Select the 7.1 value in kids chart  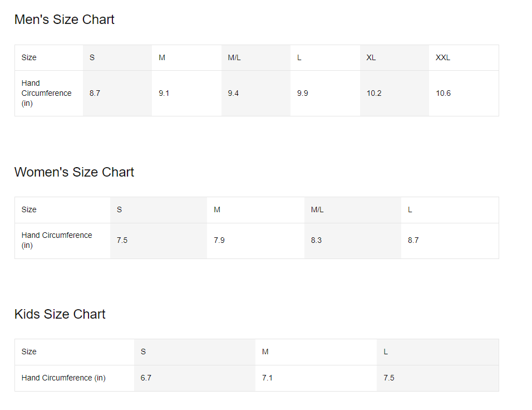click(x=267, y=378)
